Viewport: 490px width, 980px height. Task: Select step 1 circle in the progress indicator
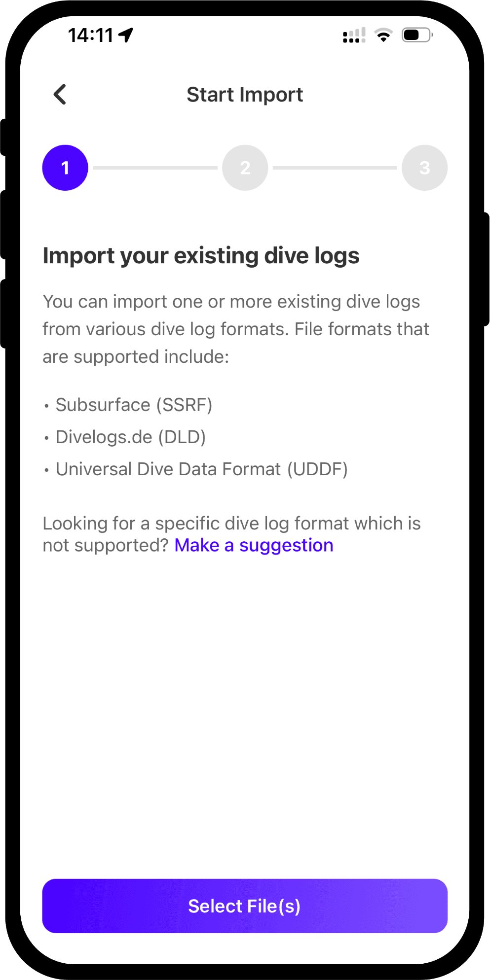pyautogui.click(x=65, y=167)
